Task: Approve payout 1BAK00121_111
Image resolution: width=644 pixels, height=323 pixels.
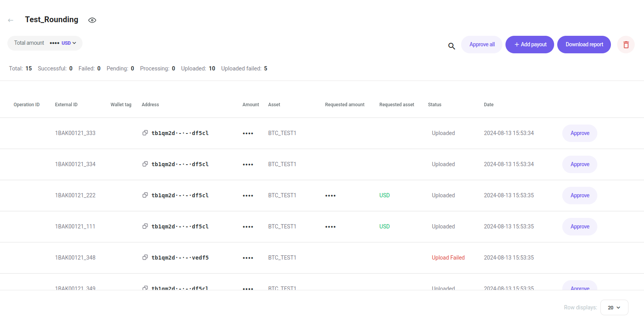Action: [x=579, y=227]
